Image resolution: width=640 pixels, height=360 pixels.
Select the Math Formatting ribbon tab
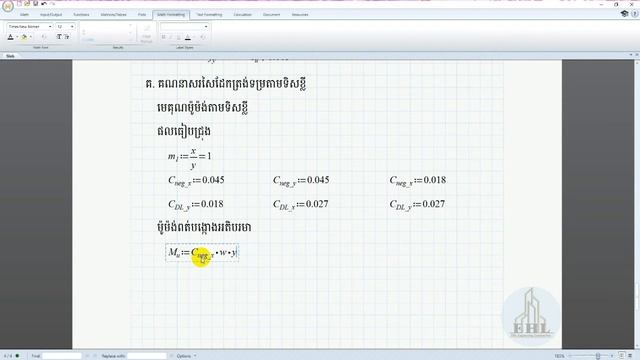171,15
